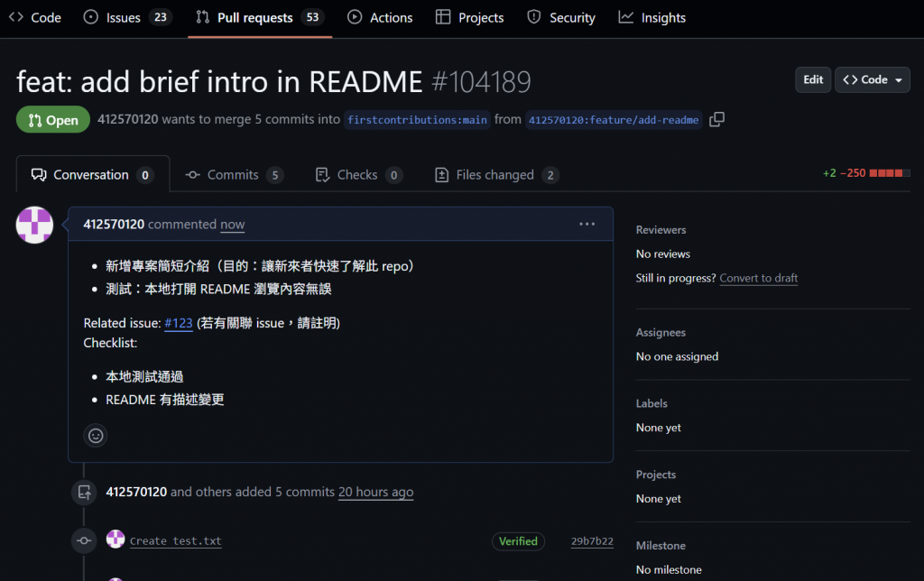924x581 pixels.
Task: Click the green Open status badge
Action: (x=53, y=120)
